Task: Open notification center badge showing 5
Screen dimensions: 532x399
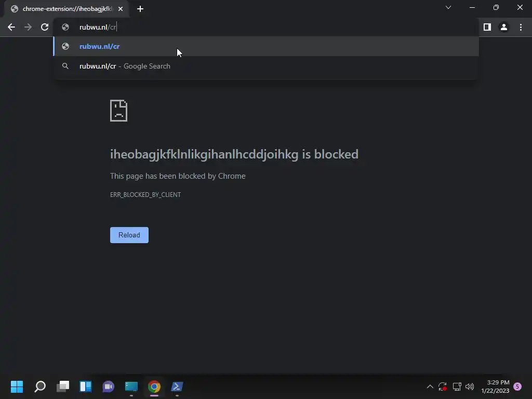Action: point(517,387)
